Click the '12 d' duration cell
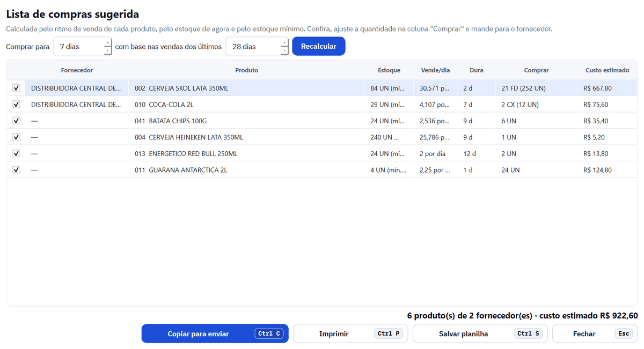The height and width of the screenshot is (349, 644). coord(476,153)
